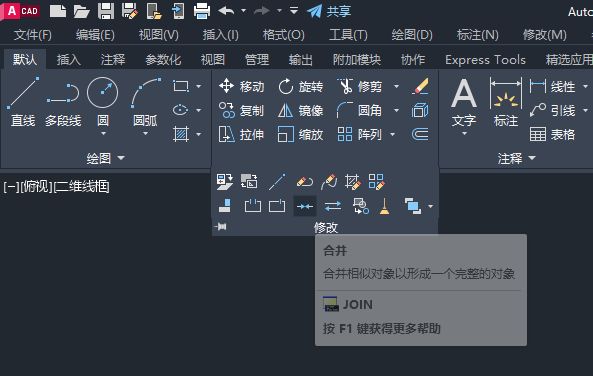This screenshot has width=593, height=376.
Task: Switch to the Express Tools tab
Action: [485, 59]
